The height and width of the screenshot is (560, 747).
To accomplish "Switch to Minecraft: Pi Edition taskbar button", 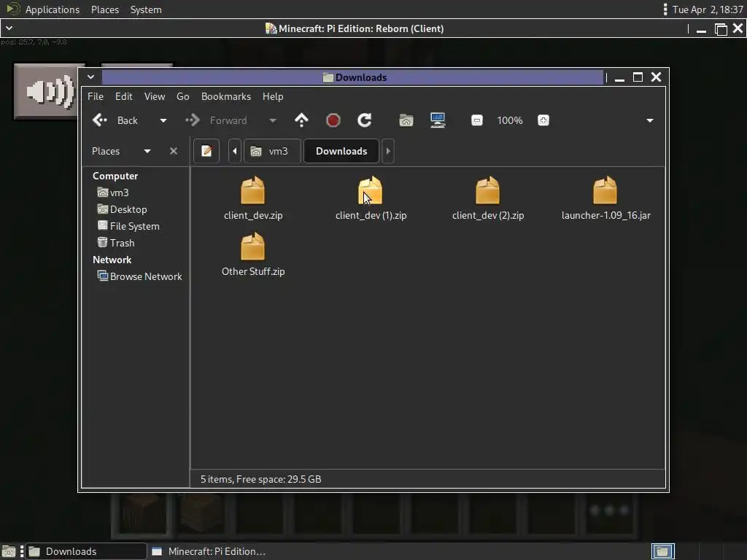I will [x=209, y=551].
